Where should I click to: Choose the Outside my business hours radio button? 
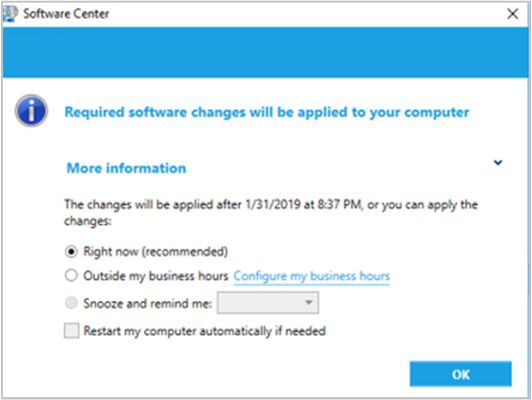pos(72,276)
